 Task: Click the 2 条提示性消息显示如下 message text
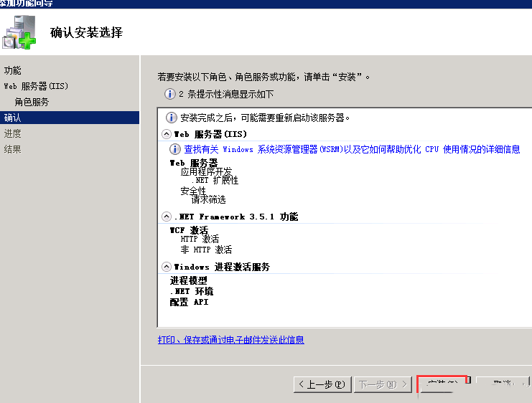226,94
